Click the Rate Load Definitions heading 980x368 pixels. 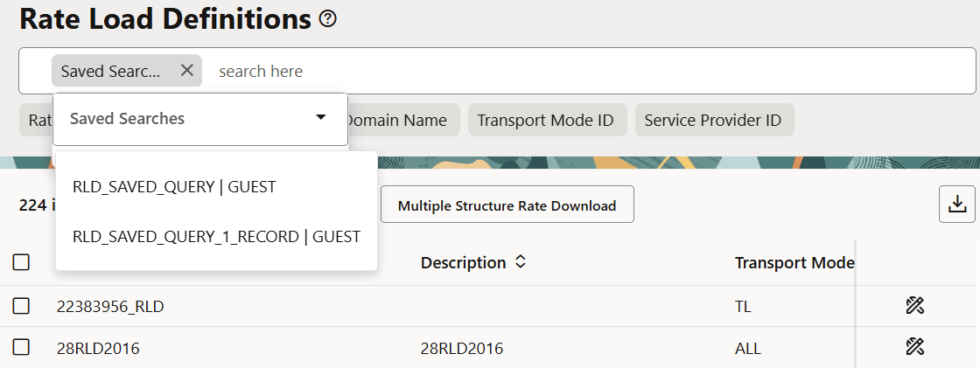click(165, 20)
